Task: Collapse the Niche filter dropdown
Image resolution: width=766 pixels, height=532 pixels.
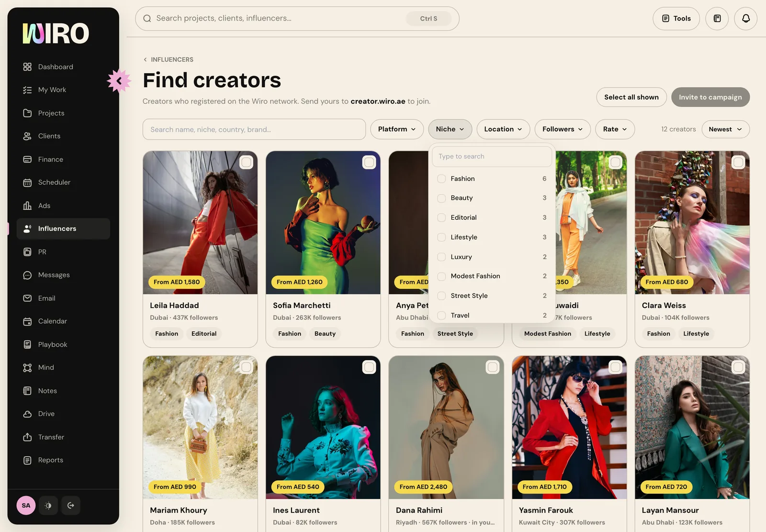Action: pos(450,129)
